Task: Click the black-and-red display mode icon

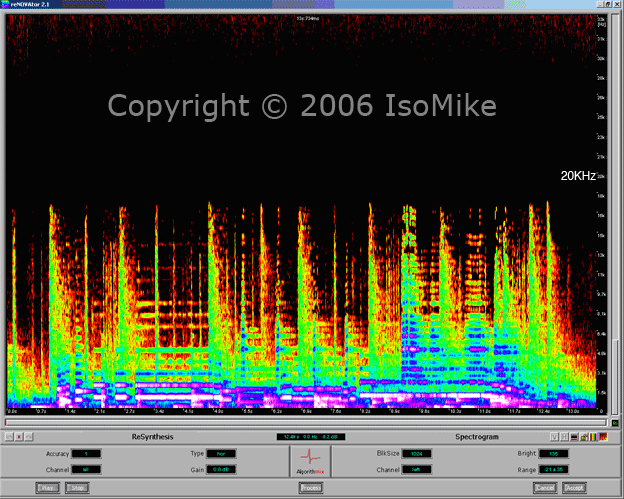Action: [x=574, y=437]
